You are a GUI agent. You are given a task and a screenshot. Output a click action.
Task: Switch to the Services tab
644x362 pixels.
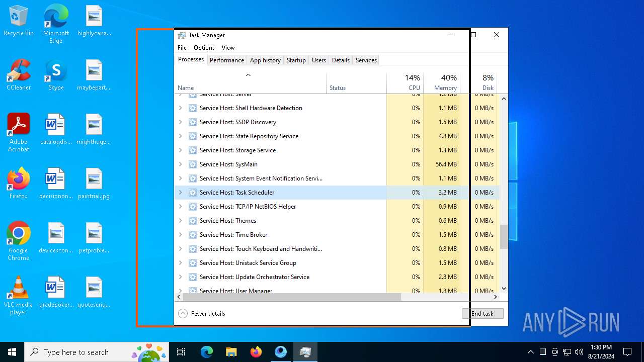366,60
